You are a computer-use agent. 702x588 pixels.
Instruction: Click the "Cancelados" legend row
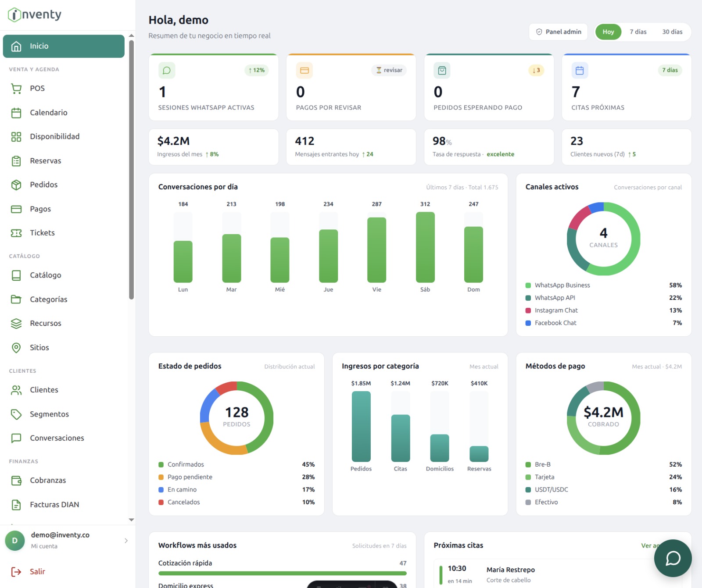tap(236, 502)
